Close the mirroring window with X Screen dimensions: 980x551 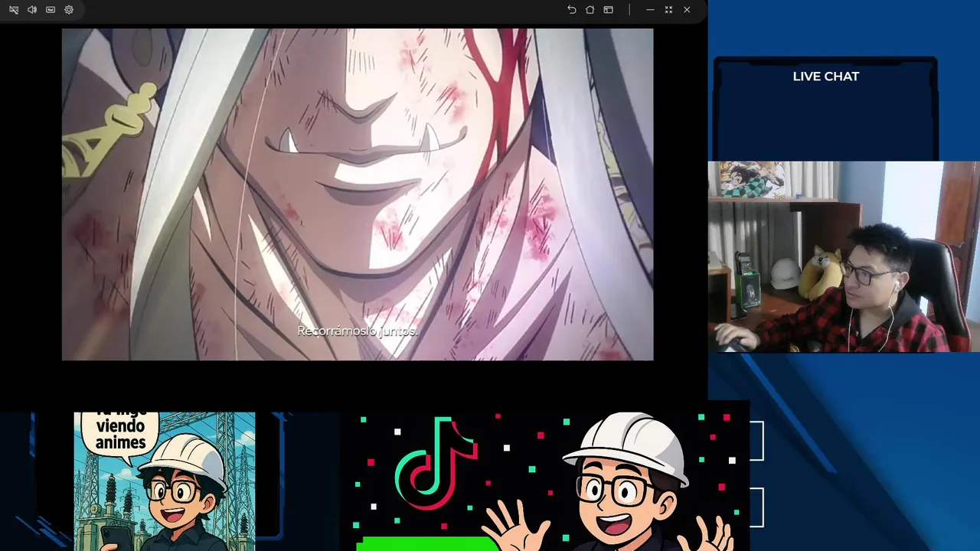[x=687, y=10]
